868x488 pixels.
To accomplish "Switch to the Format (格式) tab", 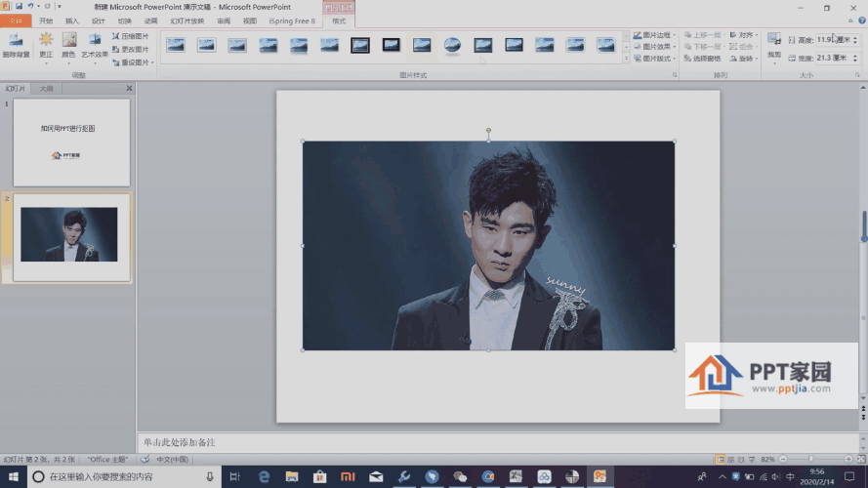I will (339, 21).
